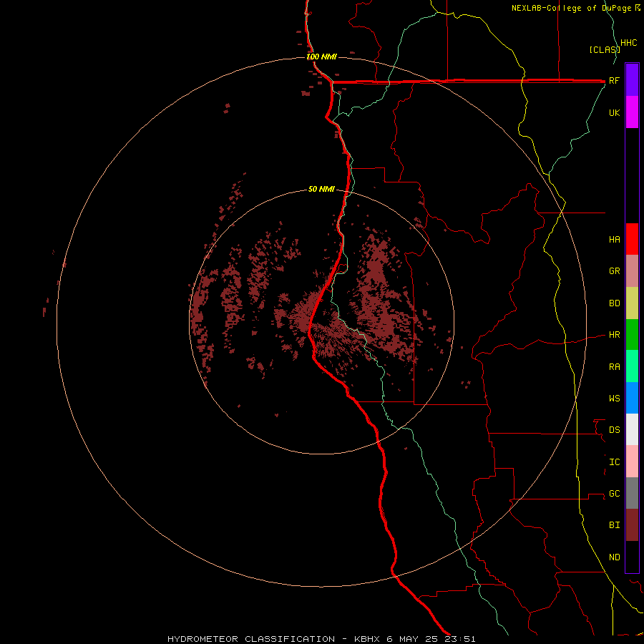Screen dimensions: 644x644
Task: Click the "50 NMI" range ring label
Action: click(x=321, y=189)
